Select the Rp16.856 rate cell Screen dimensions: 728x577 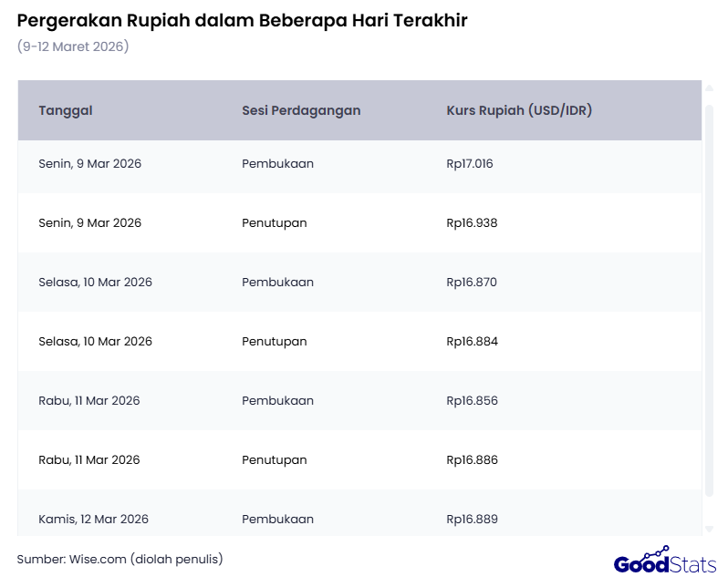472,401
